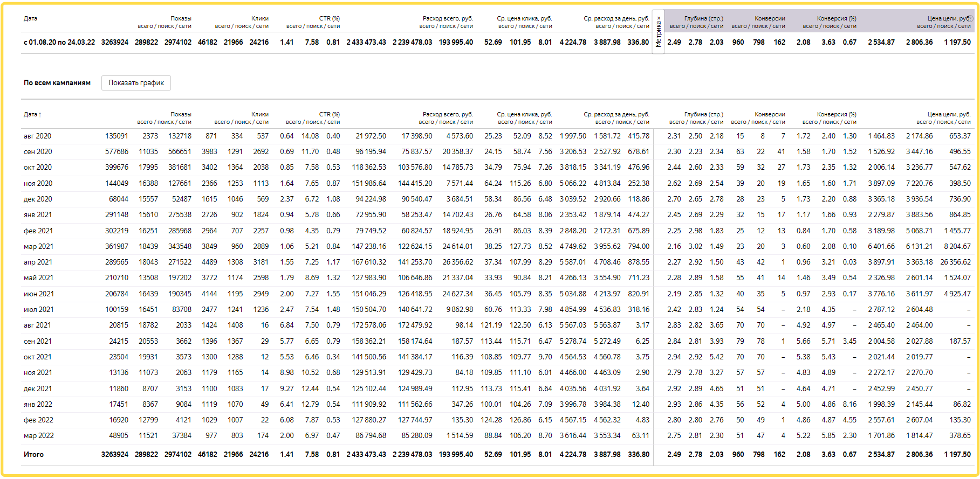The image size is (980, 479).
Task: Click the help question mark beside Цена цели
Action: pyautogui.click(x=970, y=18)
